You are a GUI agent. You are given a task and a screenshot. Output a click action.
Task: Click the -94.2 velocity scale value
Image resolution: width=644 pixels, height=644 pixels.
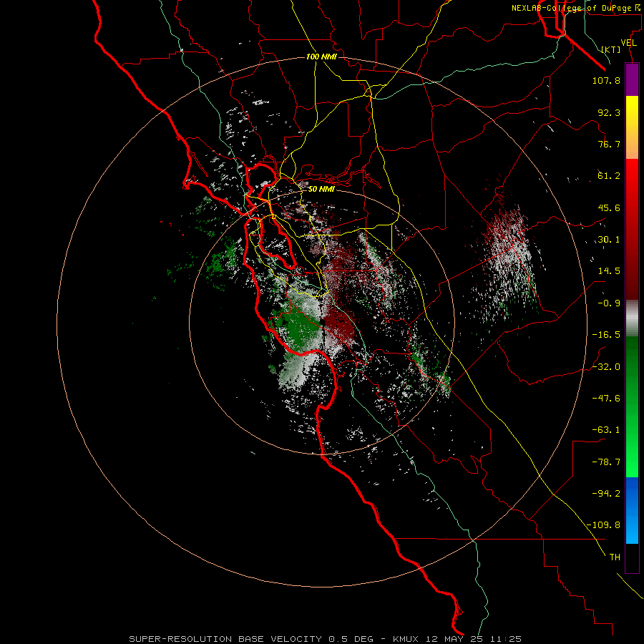[x=606, y=494]
